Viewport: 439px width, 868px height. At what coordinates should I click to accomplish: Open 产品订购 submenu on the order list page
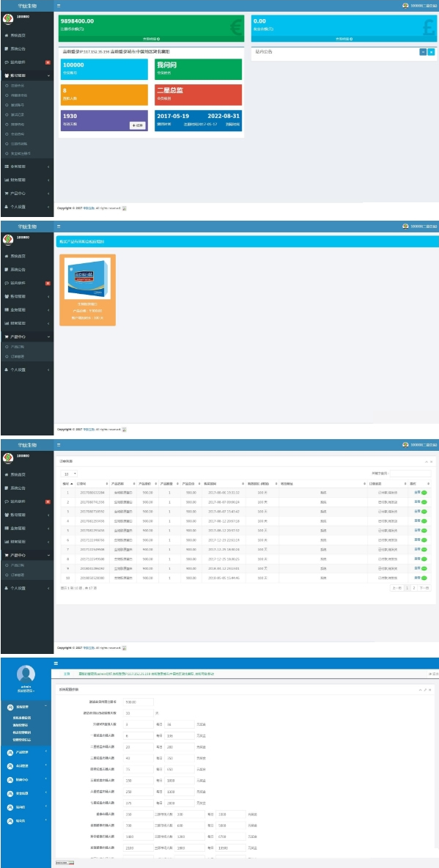(18, 564)
